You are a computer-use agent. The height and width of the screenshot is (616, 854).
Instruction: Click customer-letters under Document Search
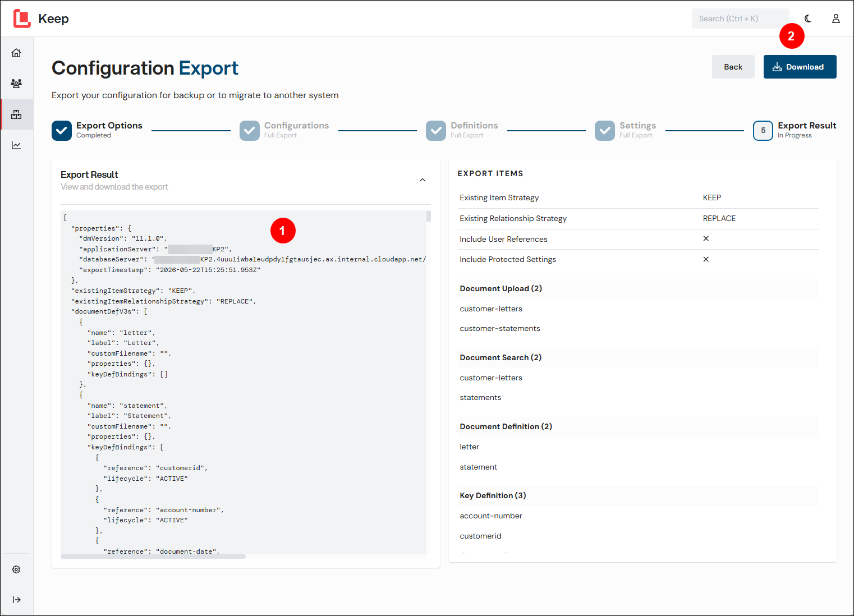pyautogui.click(x=491, y=378)
